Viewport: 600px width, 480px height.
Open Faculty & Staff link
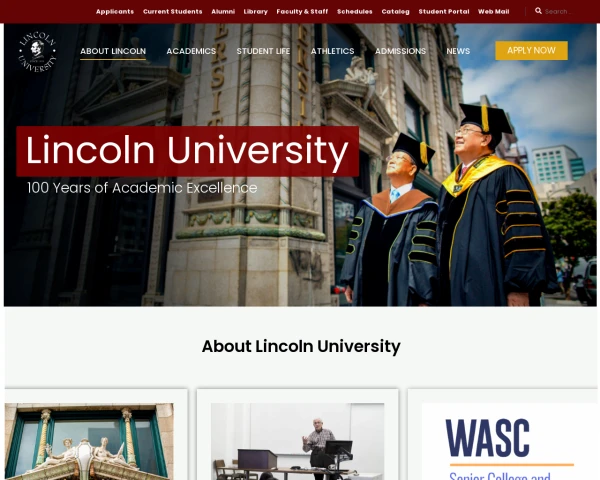pyautogui.click(x=302, y=11)
